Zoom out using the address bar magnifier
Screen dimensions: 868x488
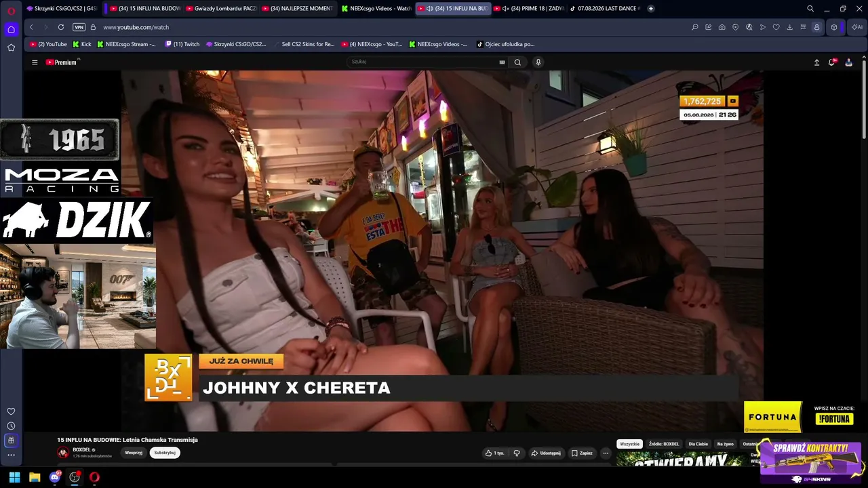pos(695,27)
